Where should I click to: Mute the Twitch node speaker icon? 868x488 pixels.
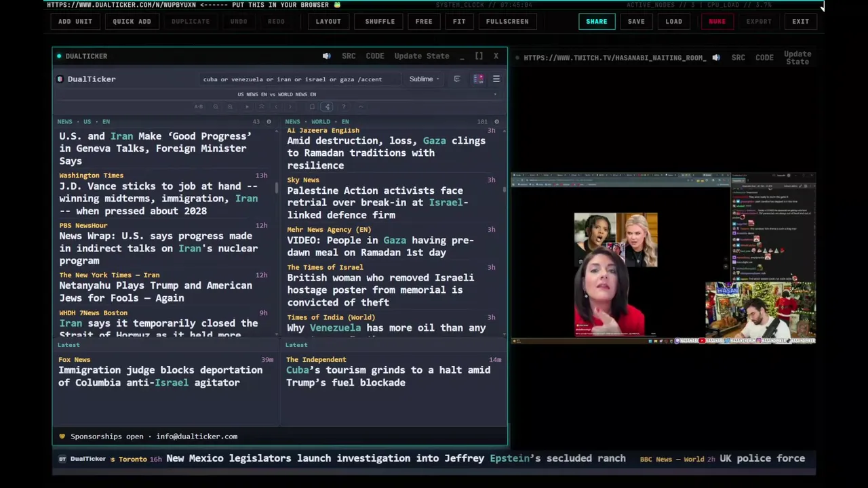click(716, 58)
